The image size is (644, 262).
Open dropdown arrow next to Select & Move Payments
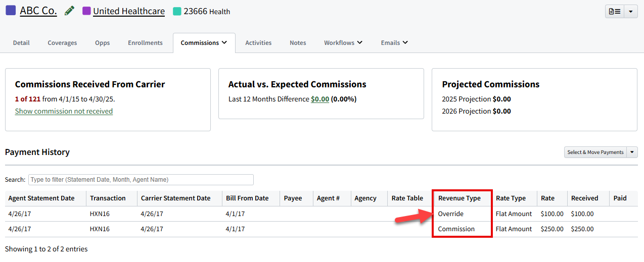[632, 152]
